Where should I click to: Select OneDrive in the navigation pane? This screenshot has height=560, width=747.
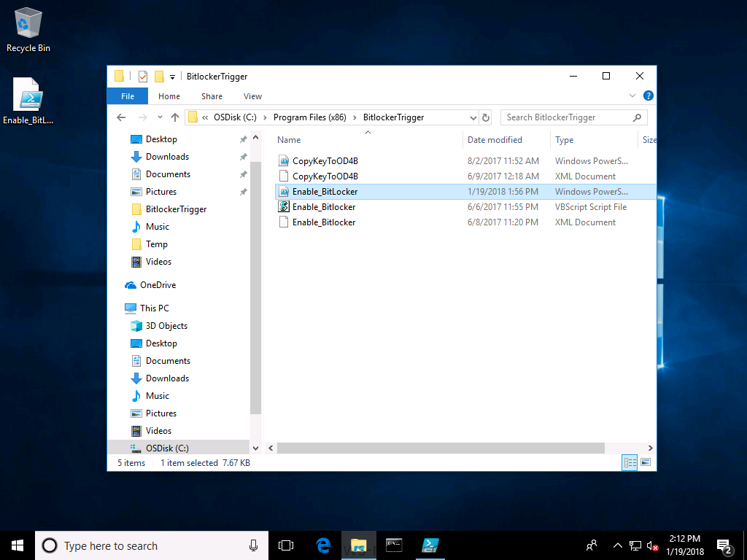(x=158, y=285)
